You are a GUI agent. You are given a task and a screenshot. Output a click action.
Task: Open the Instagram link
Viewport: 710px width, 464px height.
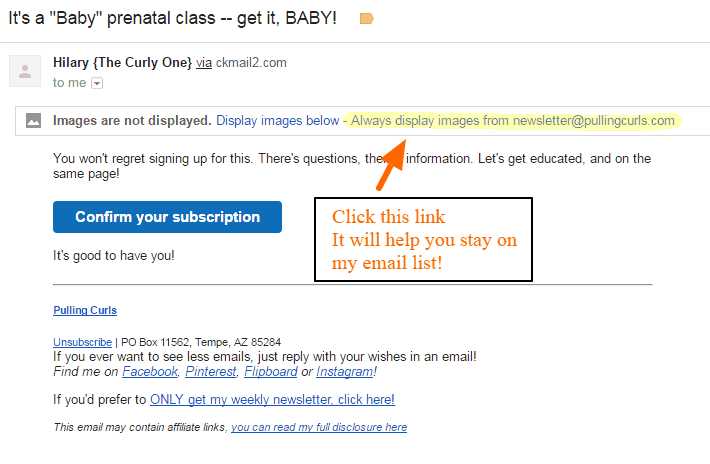pos(345,372)
